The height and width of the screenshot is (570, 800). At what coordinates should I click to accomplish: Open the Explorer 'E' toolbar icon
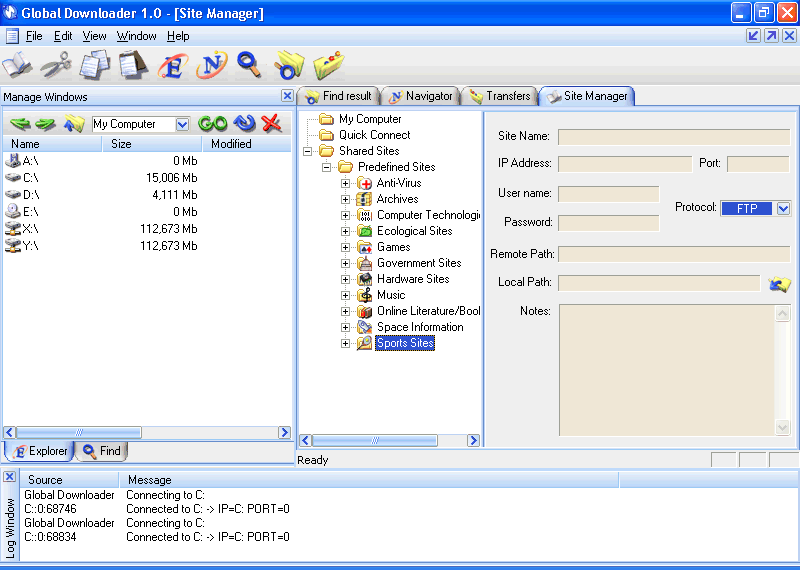173,66
